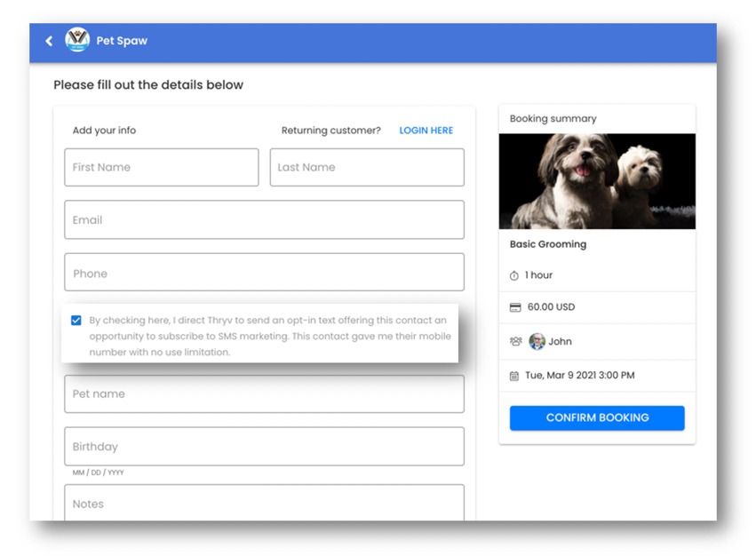Uncheck the SMS marketing opt-in checkbox

(x=76, y=321)
